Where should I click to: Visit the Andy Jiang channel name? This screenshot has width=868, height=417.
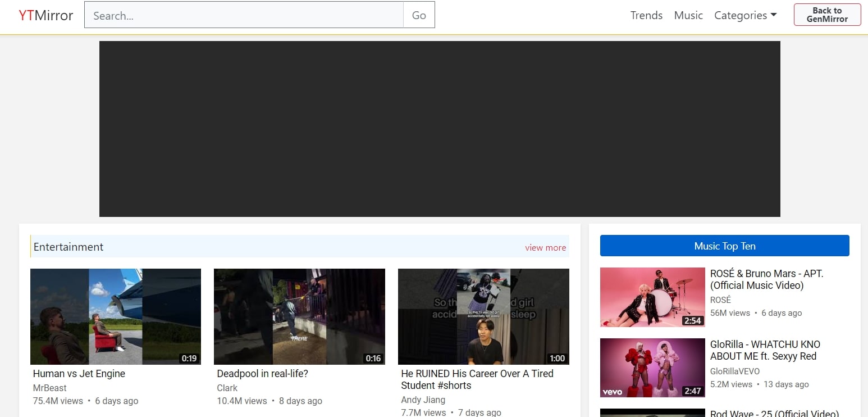423,400
